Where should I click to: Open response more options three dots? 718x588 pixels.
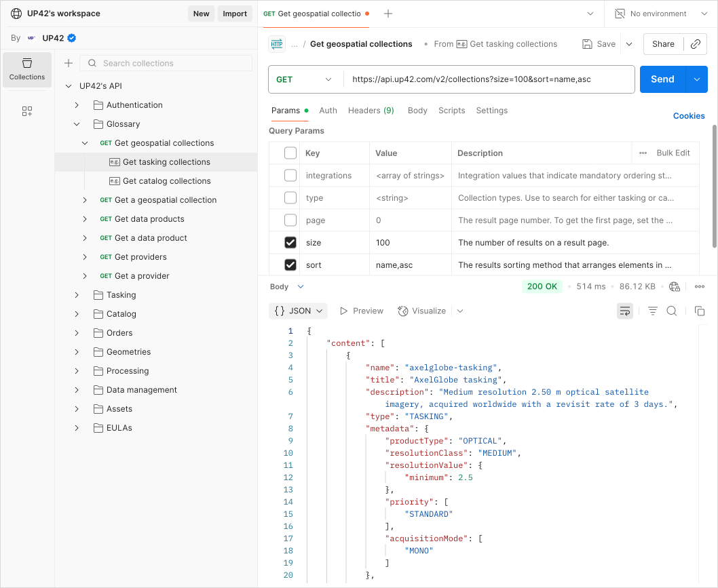[700, 286]
